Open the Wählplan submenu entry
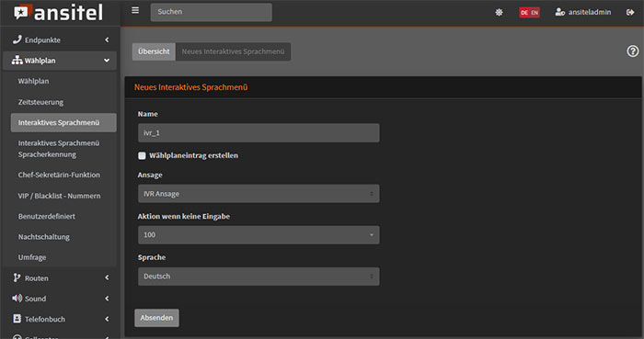The width and height of the screenshot is (644, 339). point(34,81)
